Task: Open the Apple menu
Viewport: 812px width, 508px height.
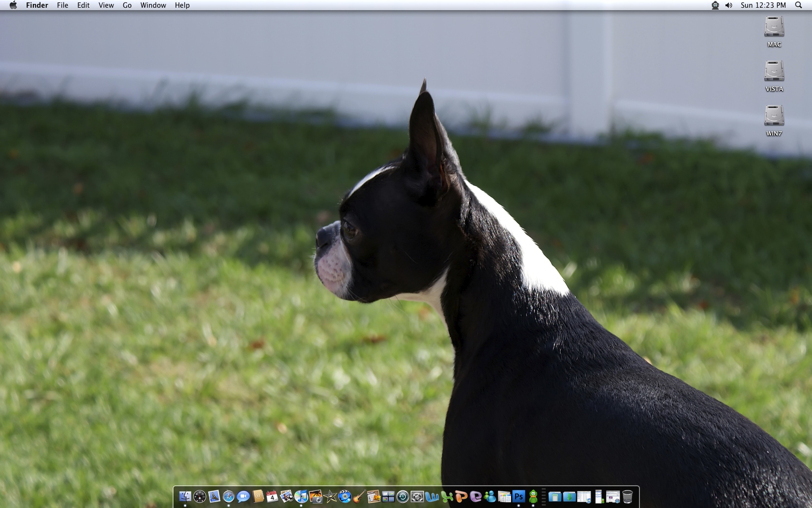Action: [x=13, y=5]
